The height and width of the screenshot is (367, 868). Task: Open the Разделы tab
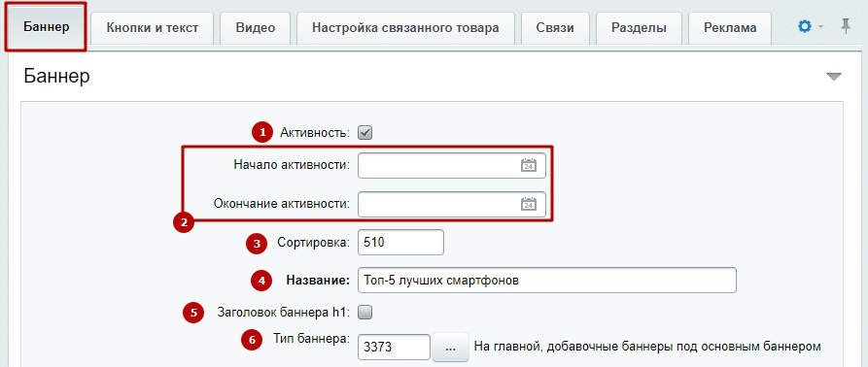click(x=639, y=27)
